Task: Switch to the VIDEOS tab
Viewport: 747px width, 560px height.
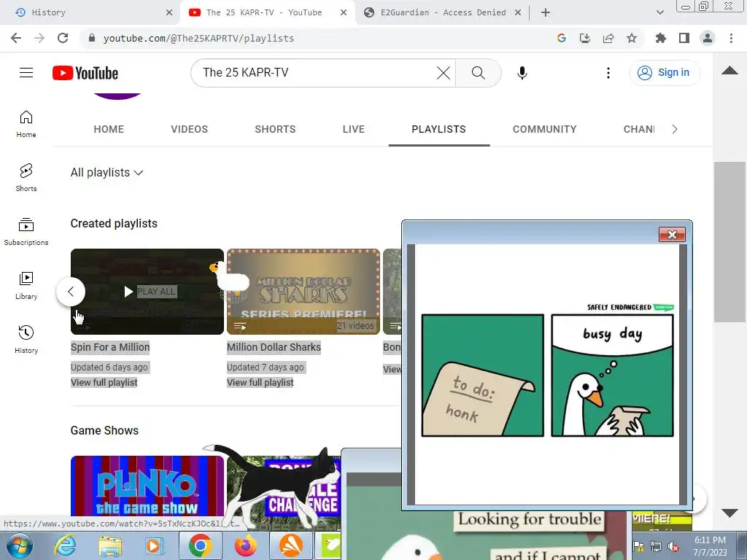Action: [x=189, y=129]
